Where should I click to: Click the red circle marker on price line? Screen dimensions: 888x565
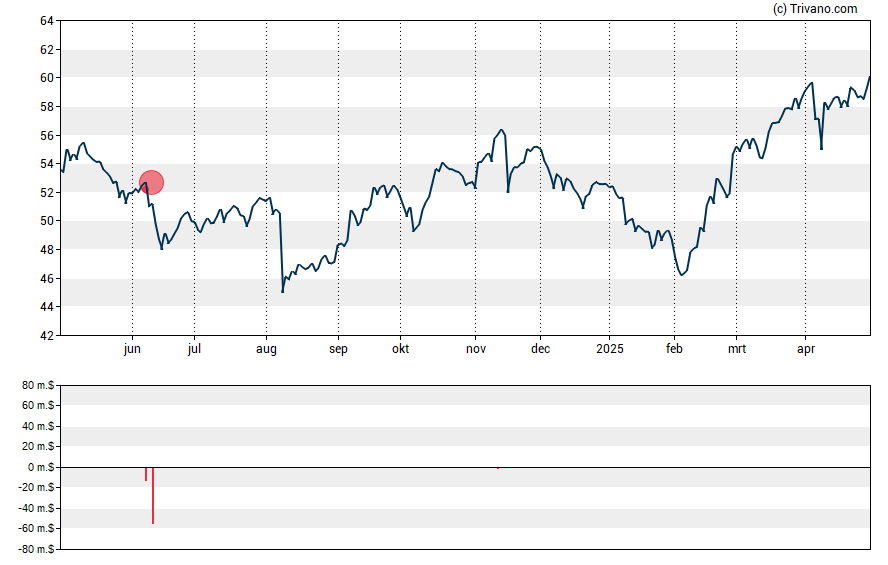click(151, 182)
